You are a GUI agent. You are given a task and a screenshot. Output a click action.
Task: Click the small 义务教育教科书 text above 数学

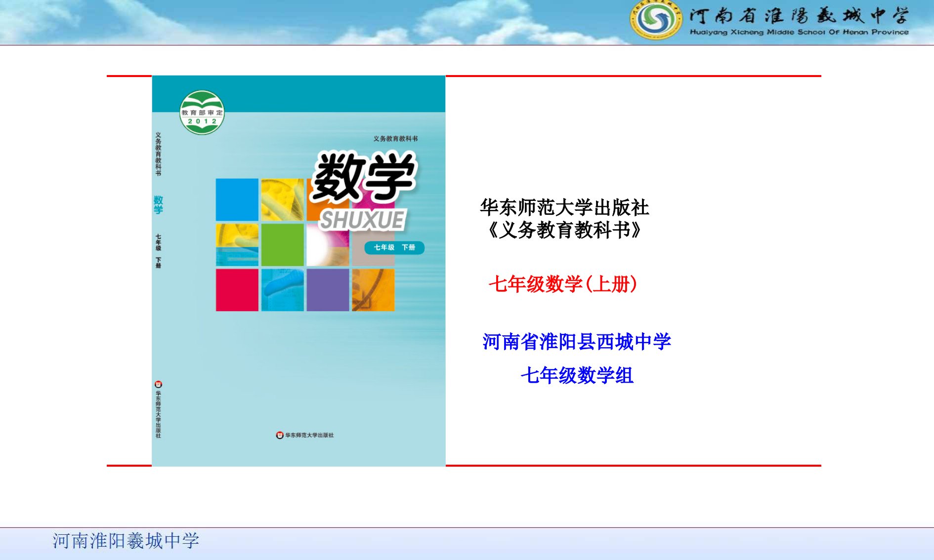(395, 139)
